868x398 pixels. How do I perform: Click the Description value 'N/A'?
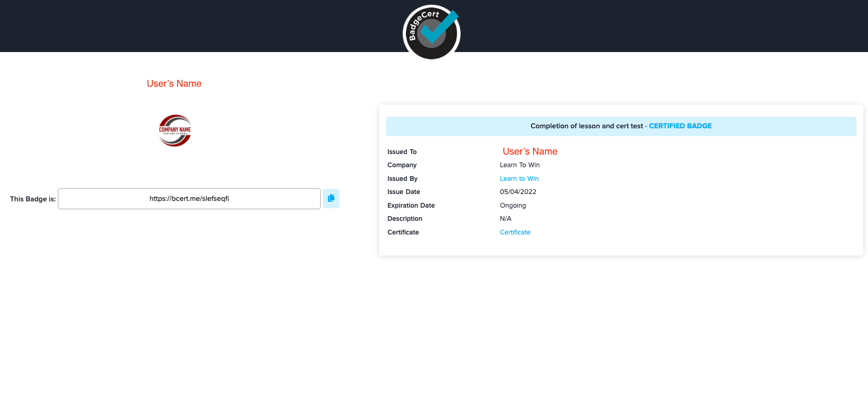pyautogui.click(x=505, y=219)
